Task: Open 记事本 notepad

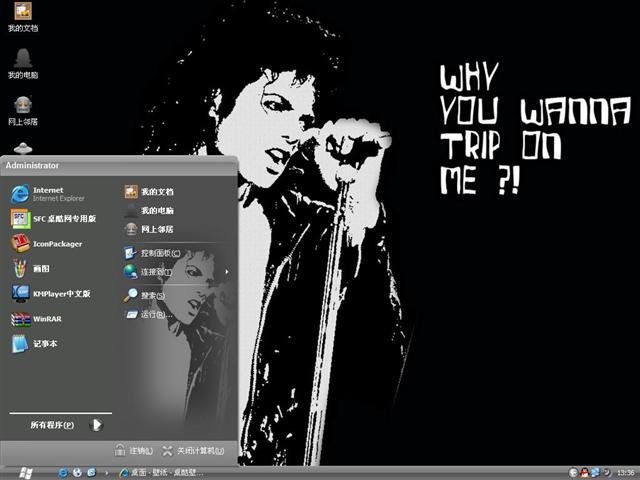Action: click(x=35, y=344)
